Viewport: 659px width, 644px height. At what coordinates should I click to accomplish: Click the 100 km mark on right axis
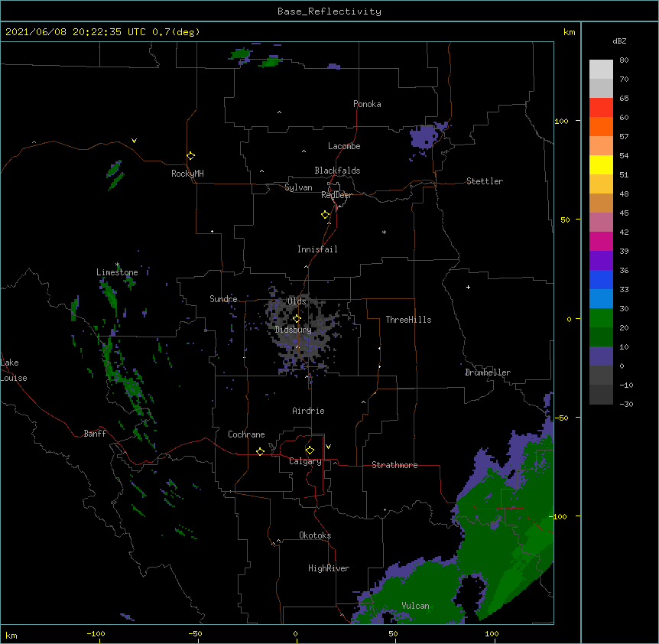tap(561, 121)
